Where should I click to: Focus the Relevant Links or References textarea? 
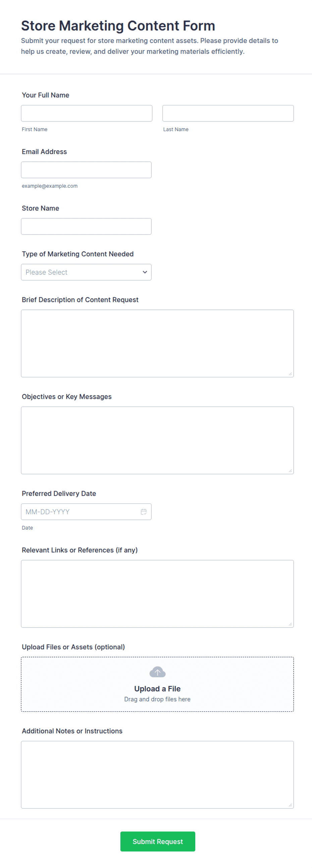pyautogui.click(x=157, y=594)
